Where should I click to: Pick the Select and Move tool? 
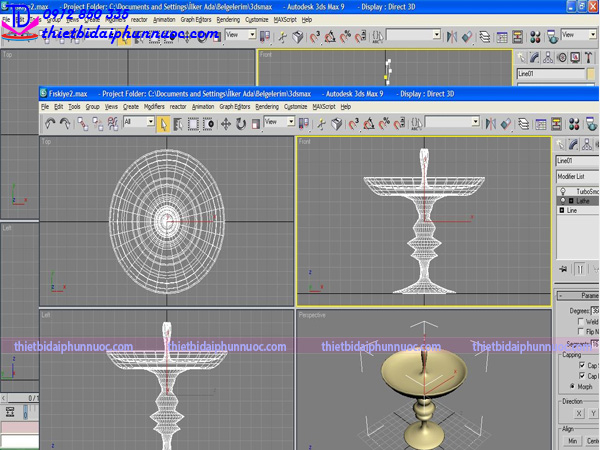[x=226, y=124]
